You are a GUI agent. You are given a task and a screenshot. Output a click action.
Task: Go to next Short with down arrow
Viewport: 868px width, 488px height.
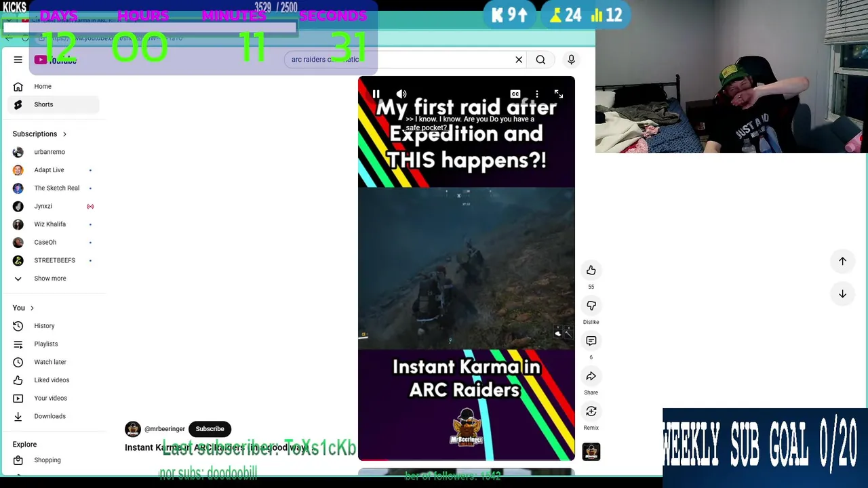click(x=842, y=294)
